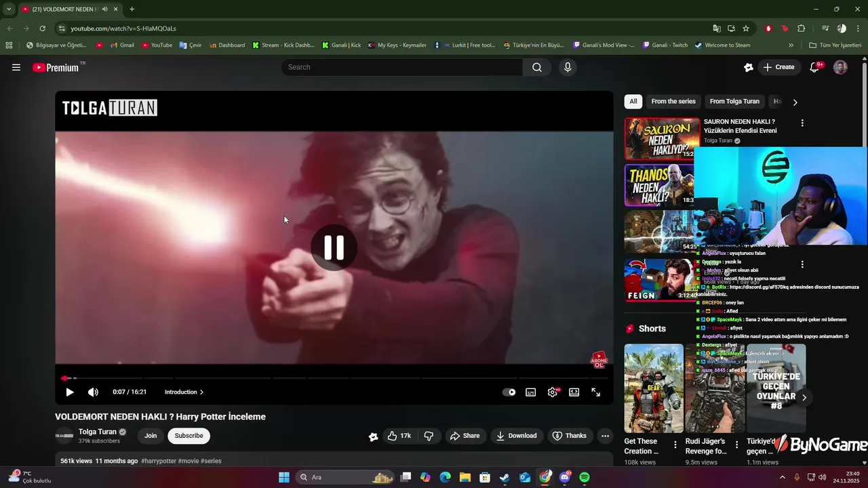Viewport: 868px width, 488px height.
Task: Open the FEIGN video thumbnail
Action: [x=659, y=279]
